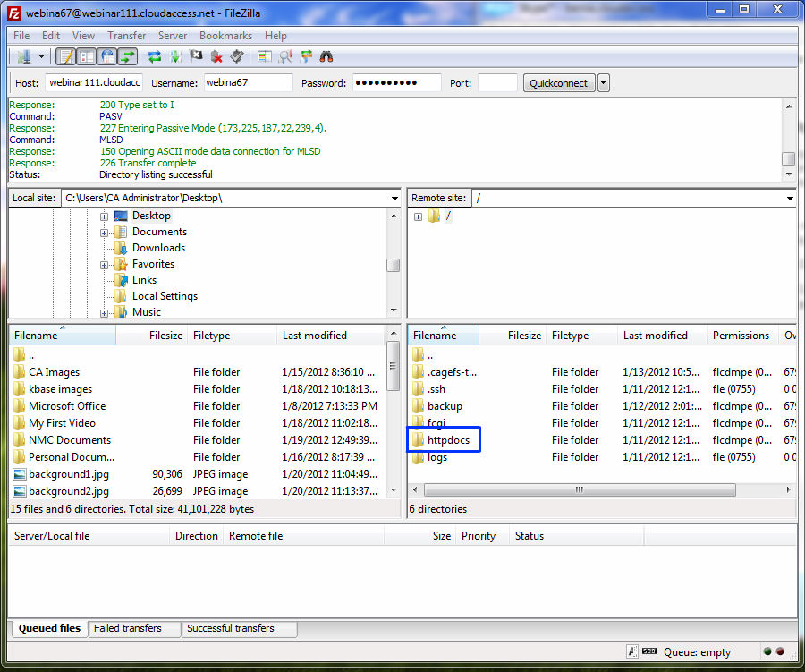Viewport: 805px width, 672px height.
Task: Open the Quickconnect history dropdown arrow
Action: point(604,83)
